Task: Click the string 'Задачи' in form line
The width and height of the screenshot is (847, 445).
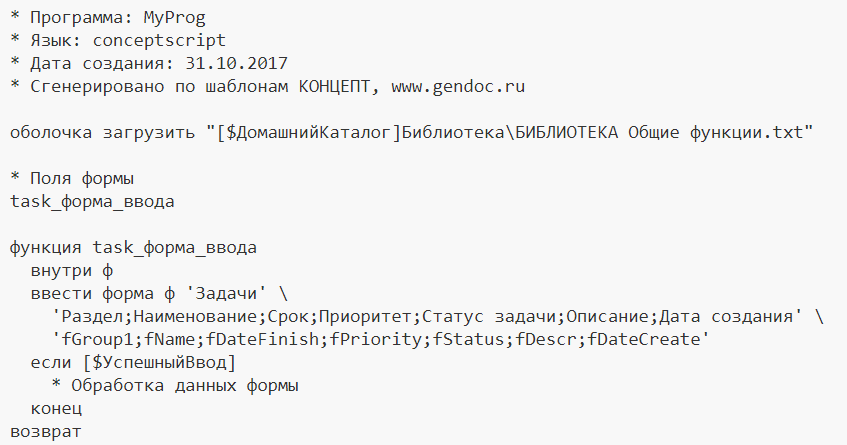Action: (x=226, y=293)
